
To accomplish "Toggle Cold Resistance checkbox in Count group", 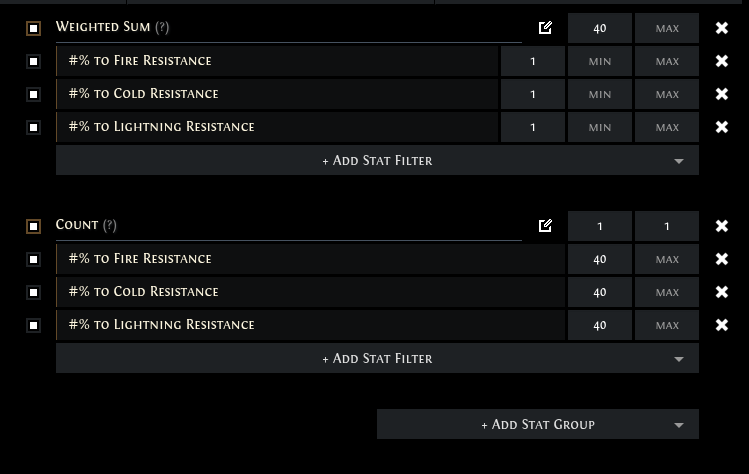I will point(33,292).
